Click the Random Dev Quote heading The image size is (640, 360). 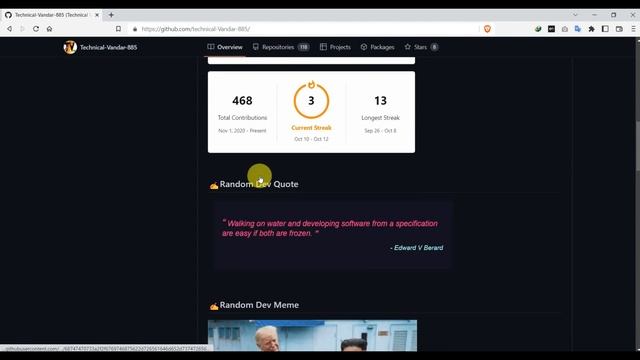point(259,184)
